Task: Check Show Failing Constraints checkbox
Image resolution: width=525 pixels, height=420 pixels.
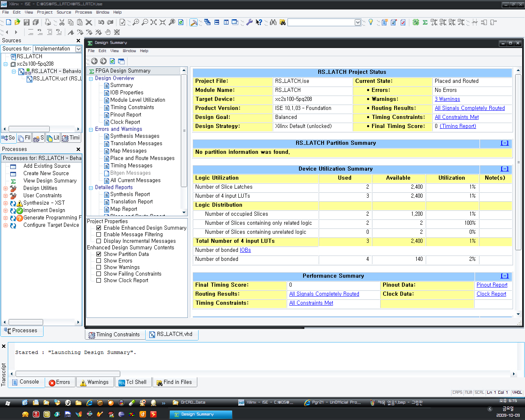Action: [98, 274]
